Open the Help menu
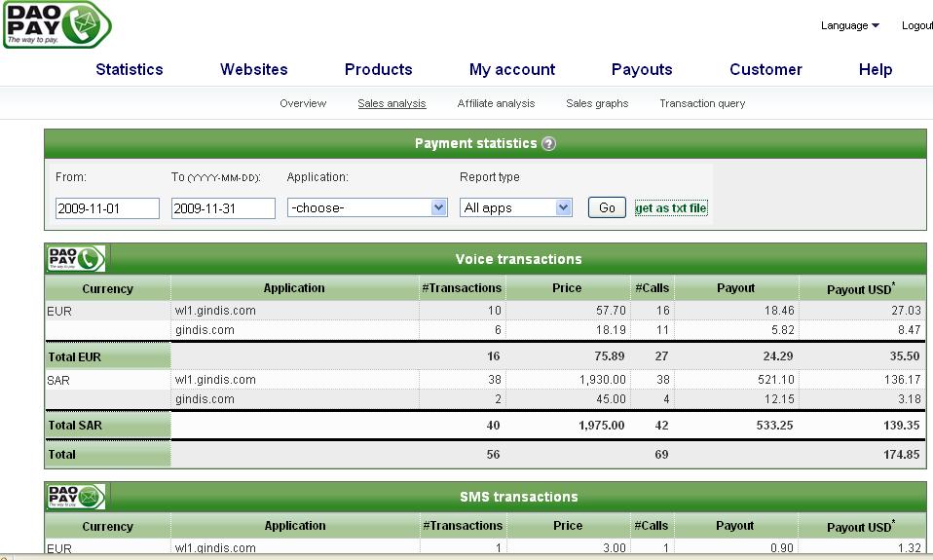Image resolution: width=933 pixels, height=560 pixels. click(876, 69)
